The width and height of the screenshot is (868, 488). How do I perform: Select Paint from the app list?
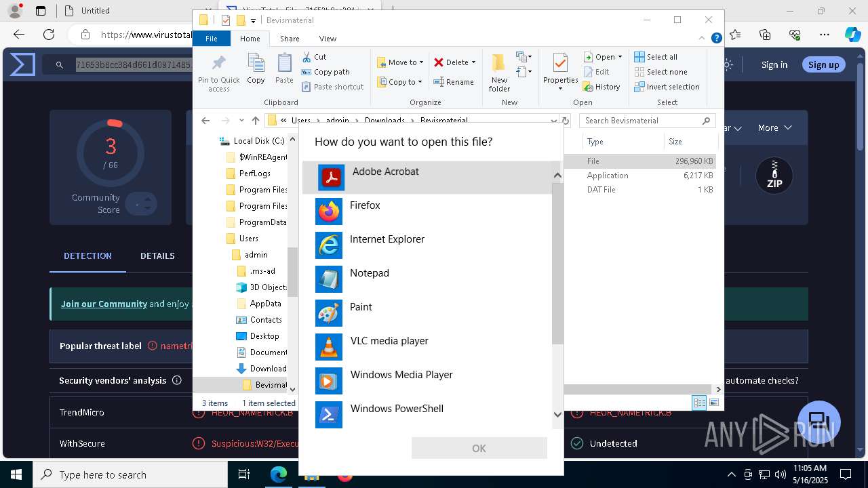pyautogui.click(x=427, y=313)
